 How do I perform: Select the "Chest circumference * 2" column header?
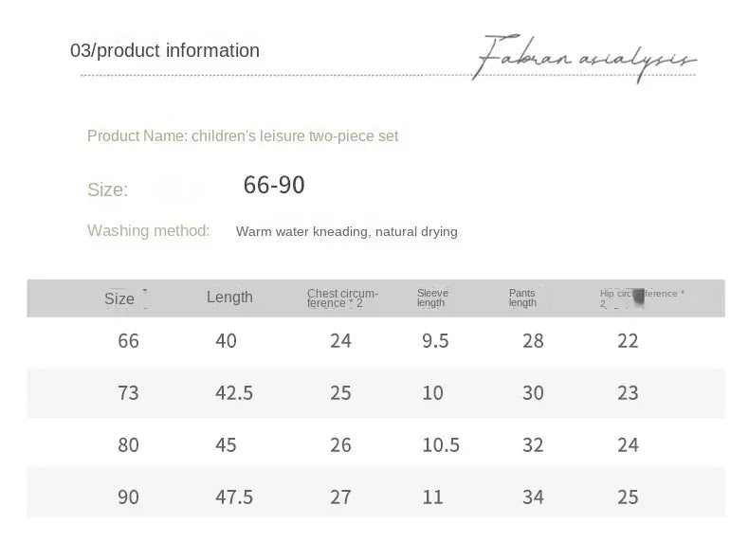click(340, 298)
